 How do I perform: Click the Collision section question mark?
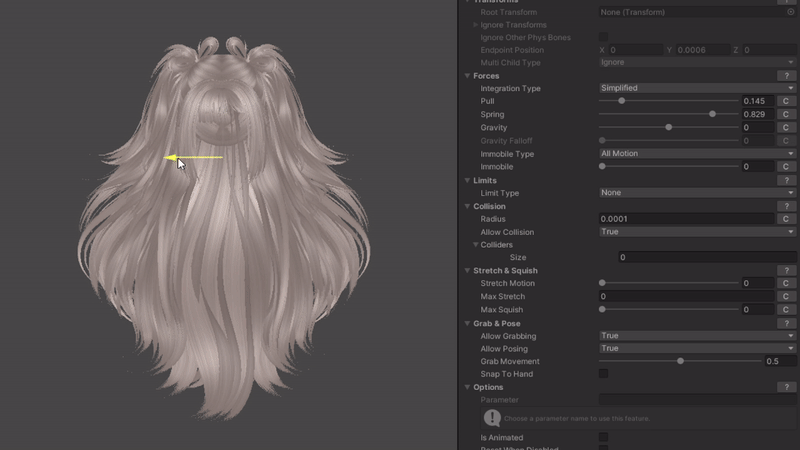point(787,207)
